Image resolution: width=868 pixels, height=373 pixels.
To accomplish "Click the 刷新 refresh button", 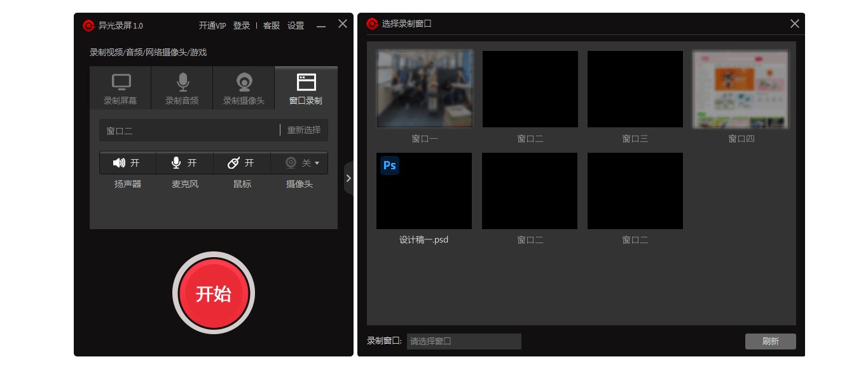I will pos(770,341).
